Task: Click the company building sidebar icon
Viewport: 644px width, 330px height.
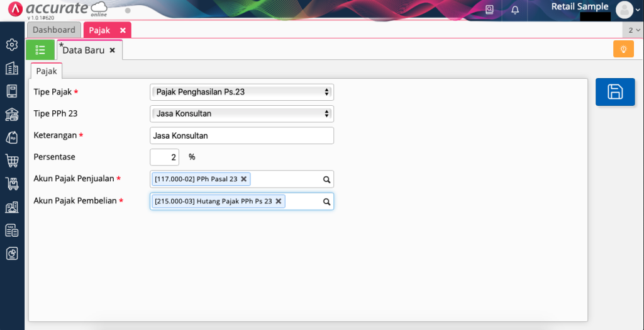Action: 11,68
